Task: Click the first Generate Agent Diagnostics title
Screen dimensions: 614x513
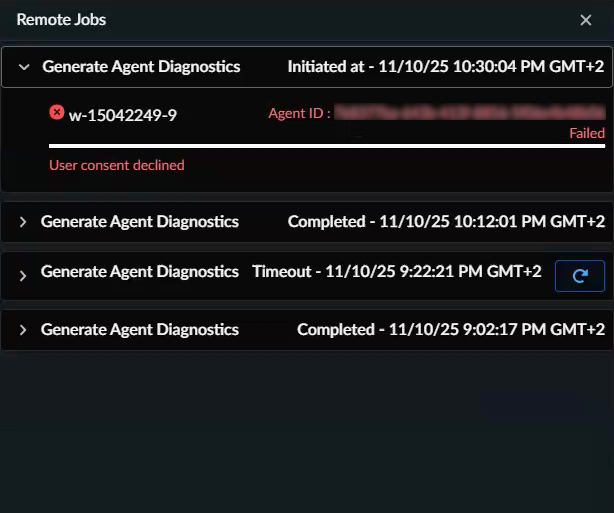Action: click(141, 67)
